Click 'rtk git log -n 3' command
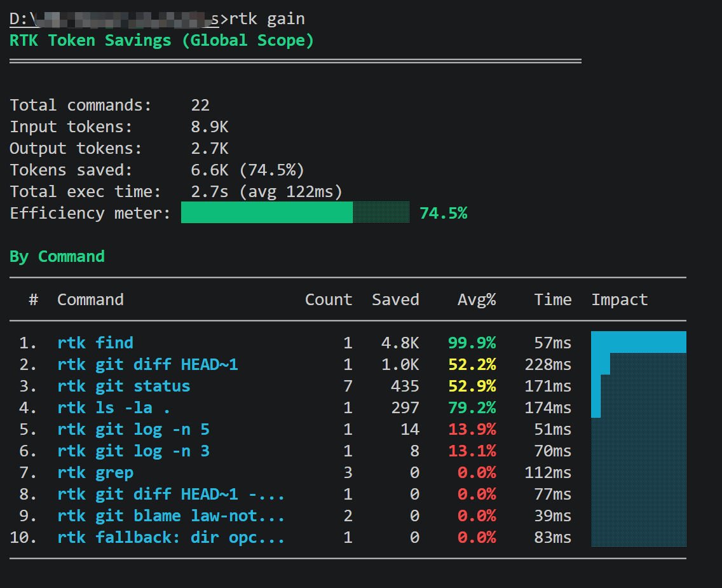This screenshot has height=588, width=722. [x=133, y=451]
